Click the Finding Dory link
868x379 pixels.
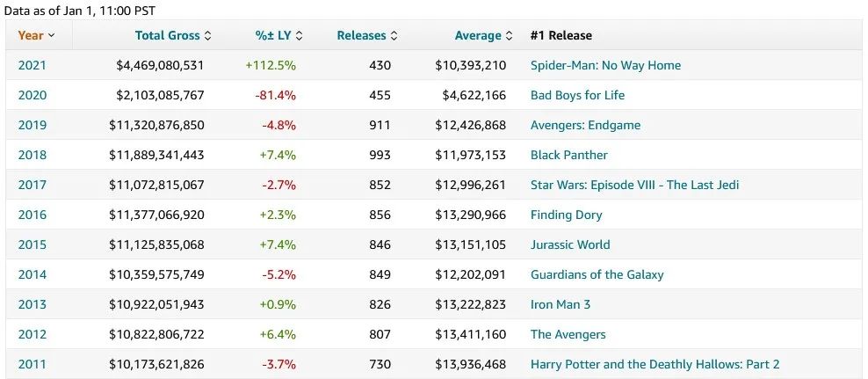tap(566, 215)
